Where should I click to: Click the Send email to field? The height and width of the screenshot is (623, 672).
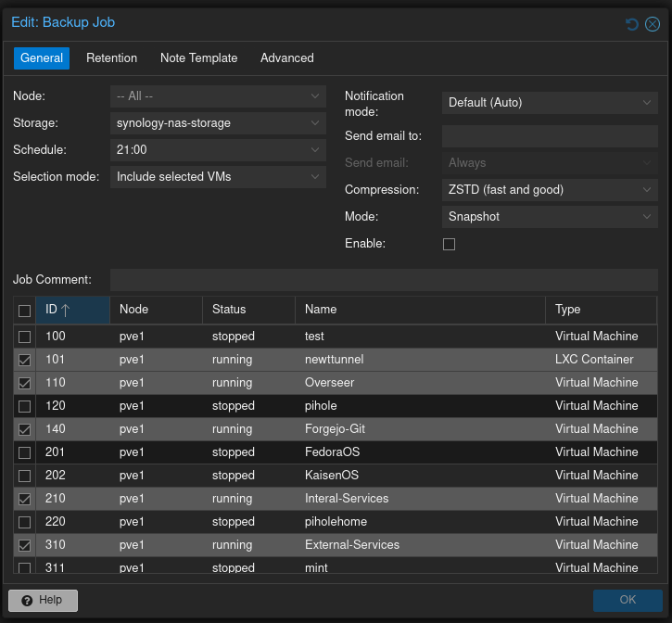click(x=549, y=136)
